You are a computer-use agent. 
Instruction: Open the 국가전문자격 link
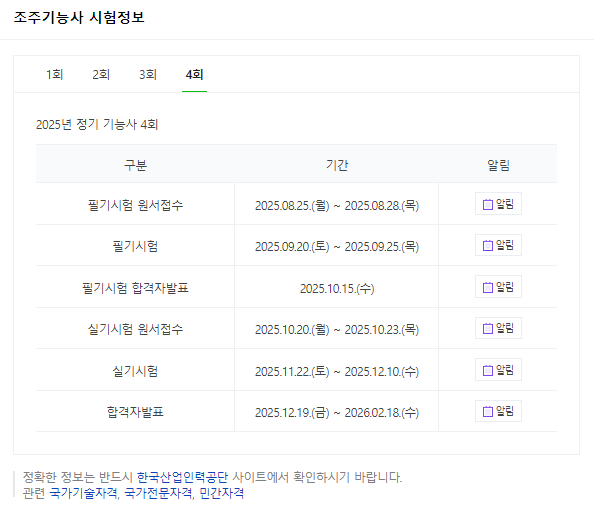158,493
